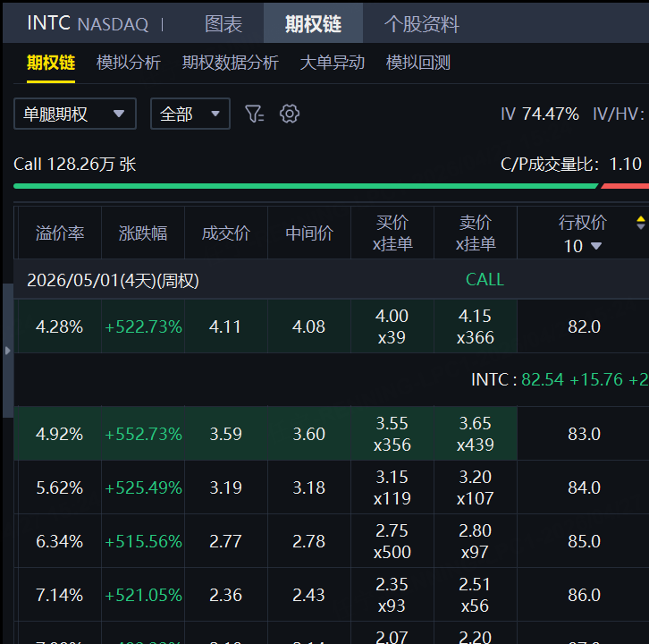
Task: Open option chain settings gear
Action: point(289,114)
